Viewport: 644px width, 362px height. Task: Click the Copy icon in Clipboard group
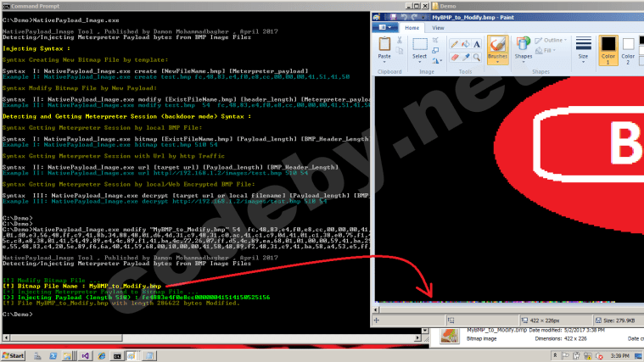pyautogui.click(x=400, y=51)
